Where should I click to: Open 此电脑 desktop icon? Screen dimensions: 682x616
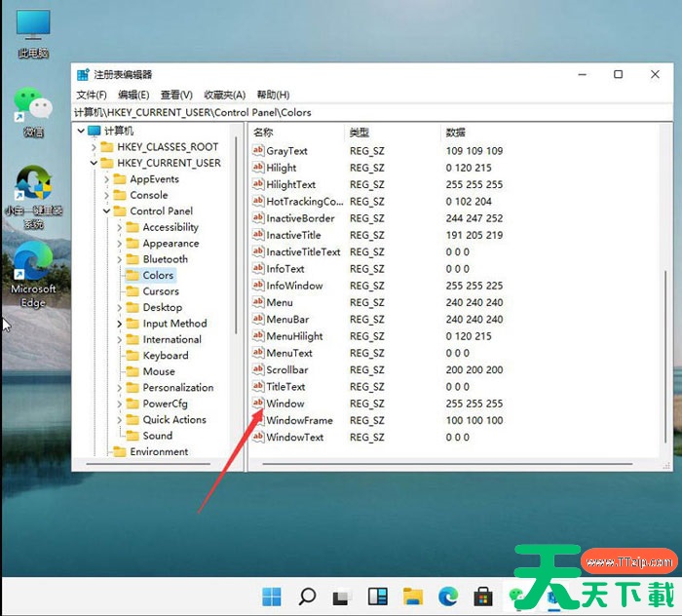33,34
